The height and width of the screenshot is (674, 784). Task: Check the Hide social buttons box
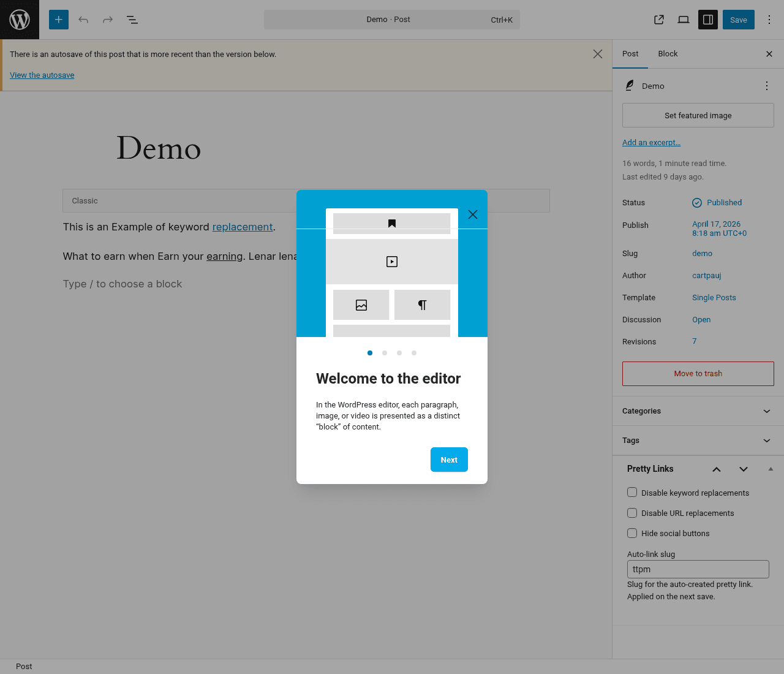pos(632,533)
